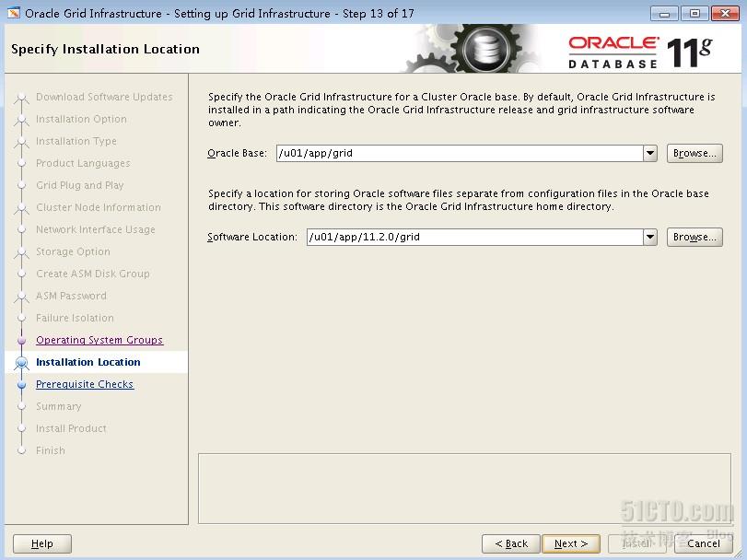747x560 pixels.
Task: Click the Installation Type step text
Action: coord(76,141)
